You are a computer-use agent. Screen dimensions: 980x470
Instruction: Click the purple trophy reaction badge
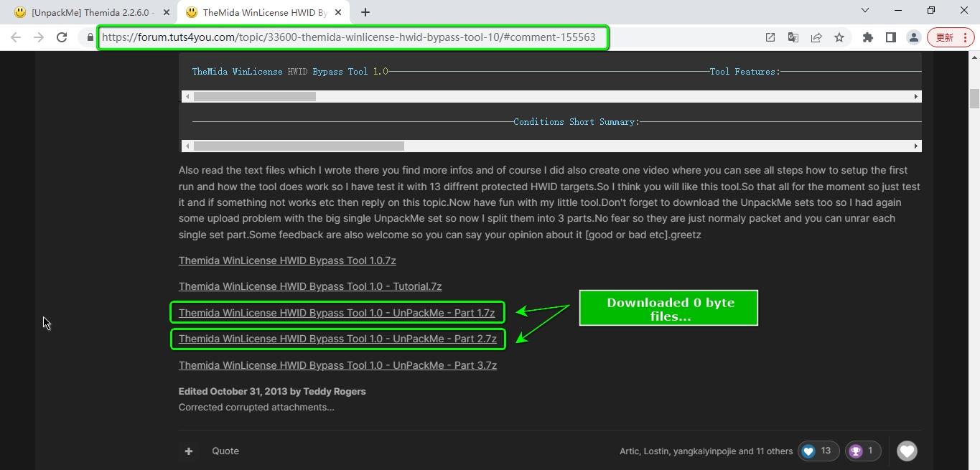(862, 451)
